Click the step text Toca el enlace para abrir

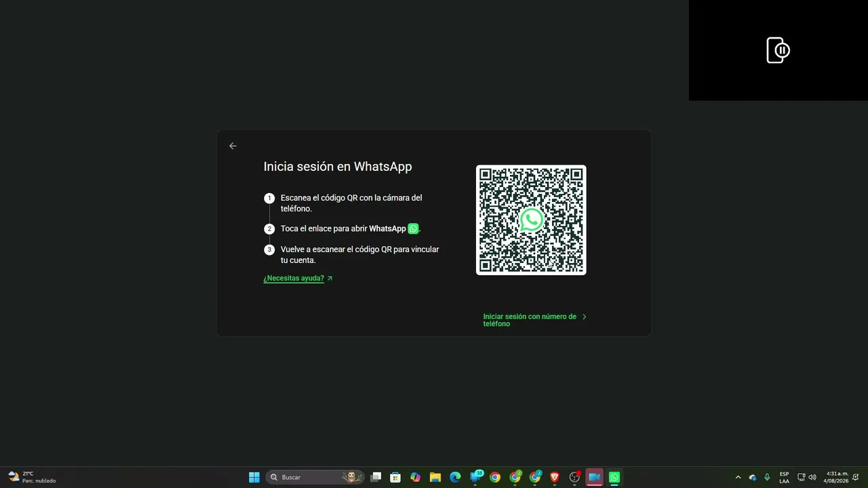tap(351, 228)
